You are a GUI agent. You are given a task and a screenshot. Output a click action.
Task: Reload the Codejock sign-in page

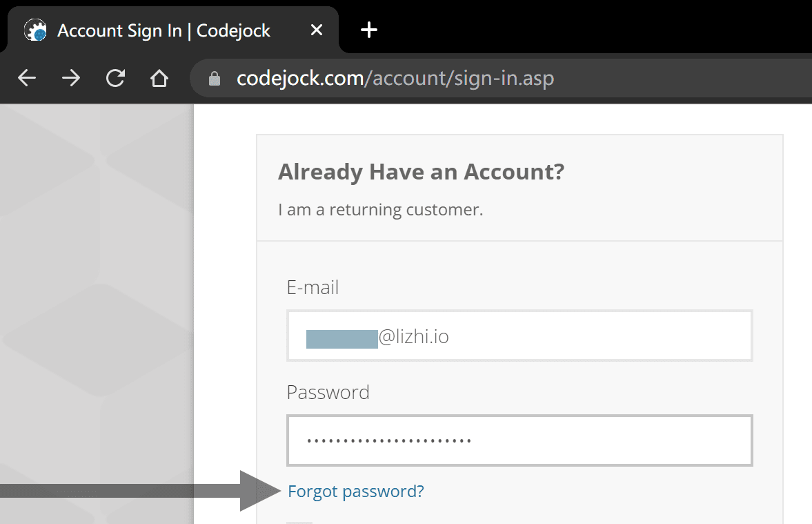(115, 78)
